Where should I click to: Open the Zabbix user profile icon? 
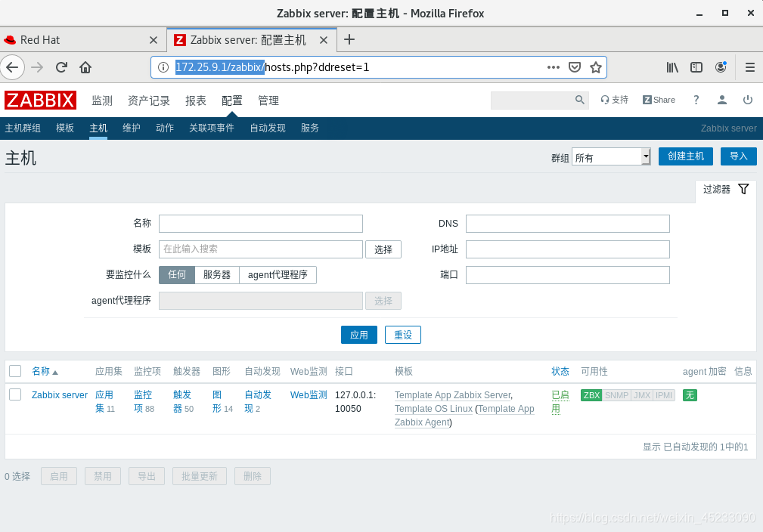[x=722, y=100]
